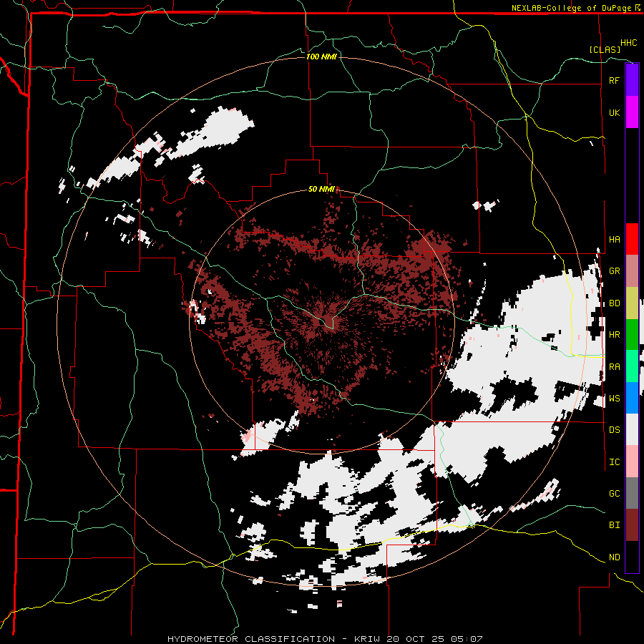This screenshot has width=644, height=644.
Task: Pick the yellow BD big drops swatch
Action: 632,303
